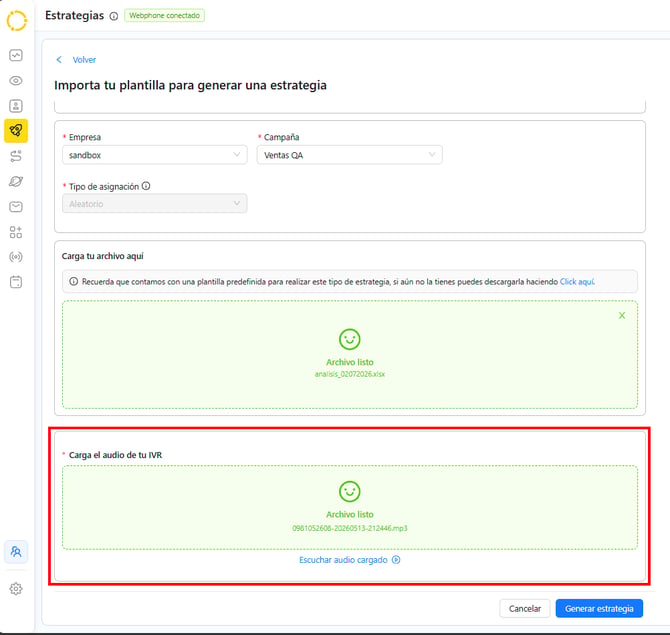Click the back chevron beside Volver

point(59,59)
